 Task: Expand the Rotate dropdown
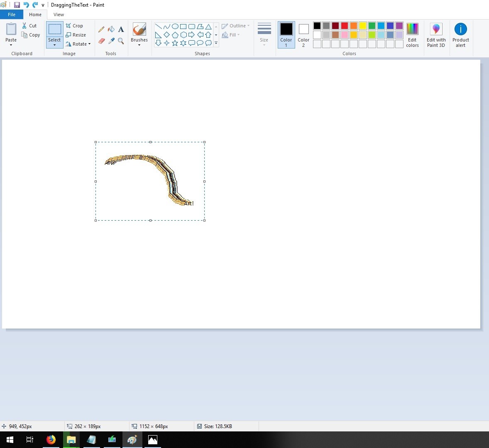pos(89,44)
